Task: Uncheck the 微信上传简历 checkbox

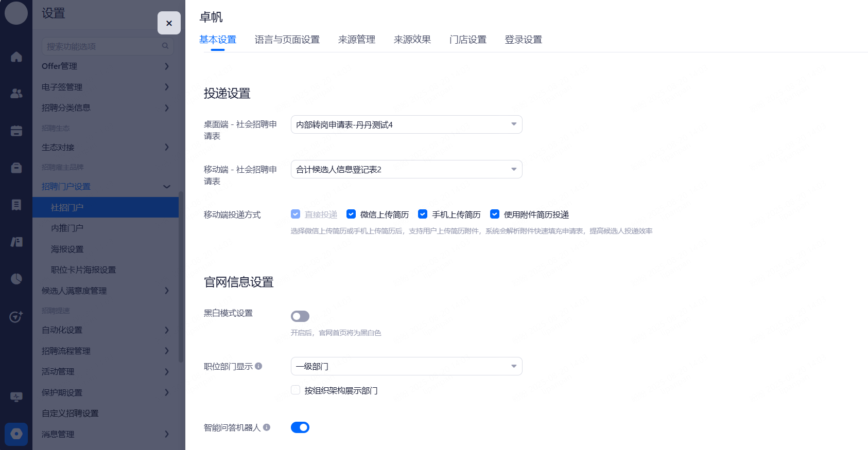Action: pyautogui.click(x=351, y=214)
